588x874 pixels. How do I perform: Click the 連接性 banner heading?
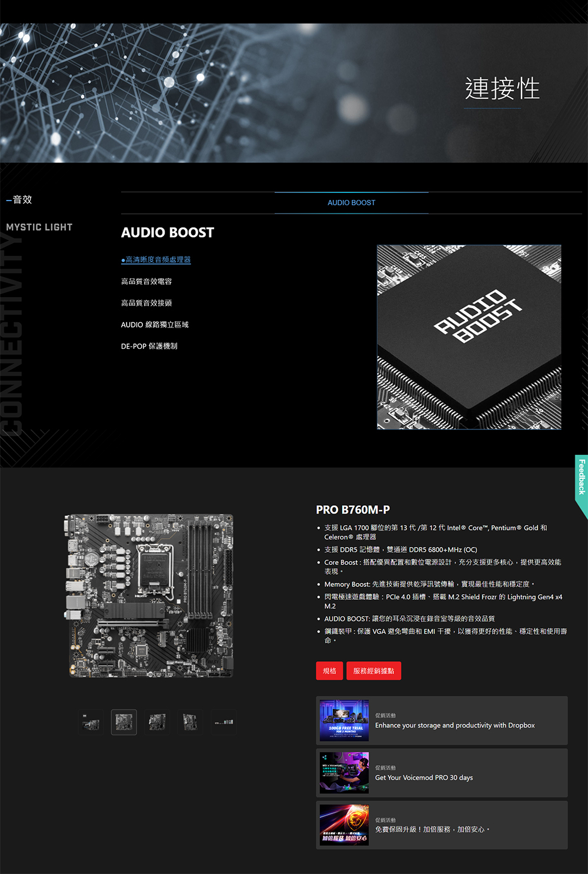pos(503,89)
